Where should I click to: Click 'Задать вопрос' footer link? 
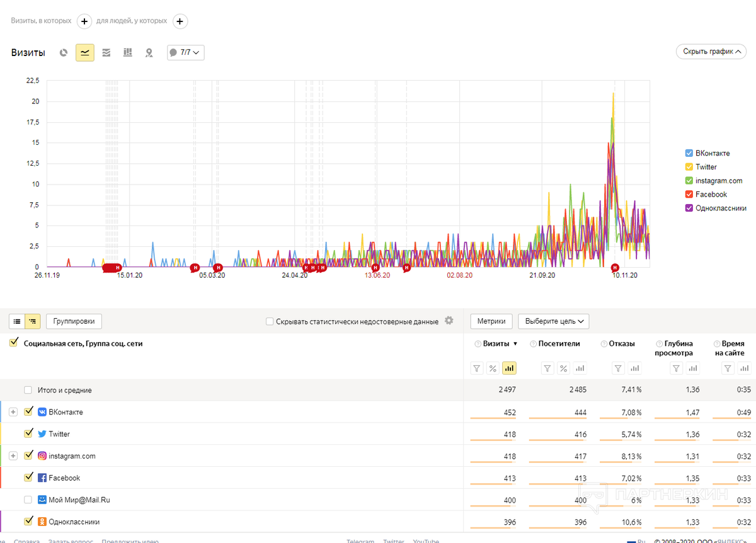tap(71, 540)
